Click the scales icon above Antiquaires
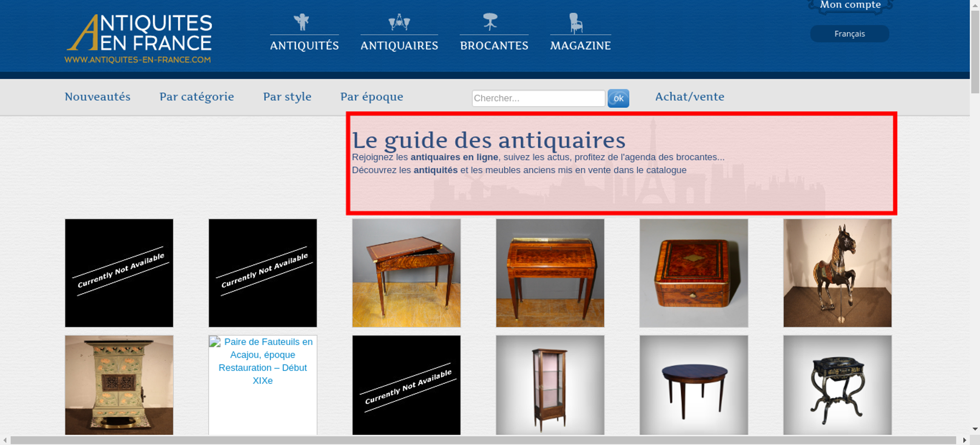The height and width of the screenshot is (445, 980). [399, 22]
